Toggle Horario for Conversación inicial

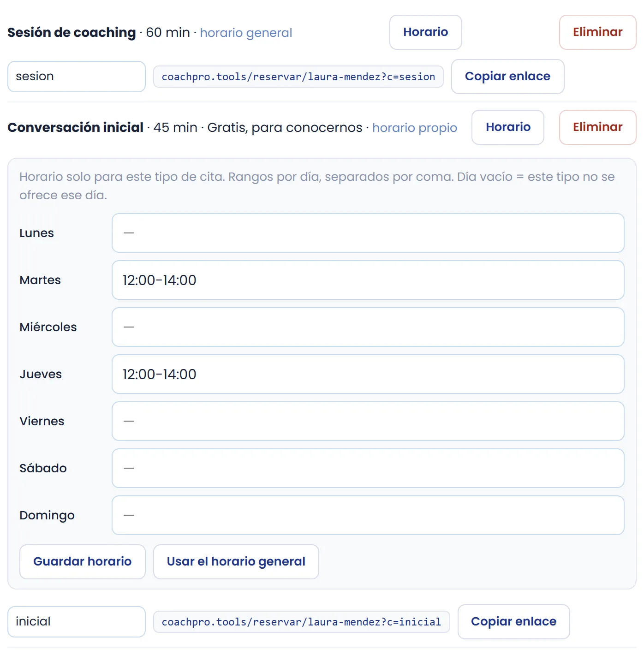tap(508, 127)
